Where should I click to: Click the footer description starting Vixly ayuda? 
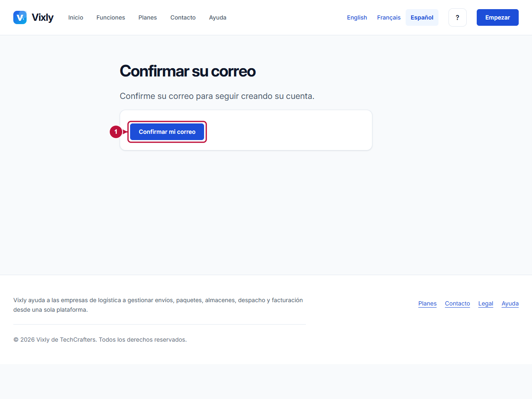[158, 305]
